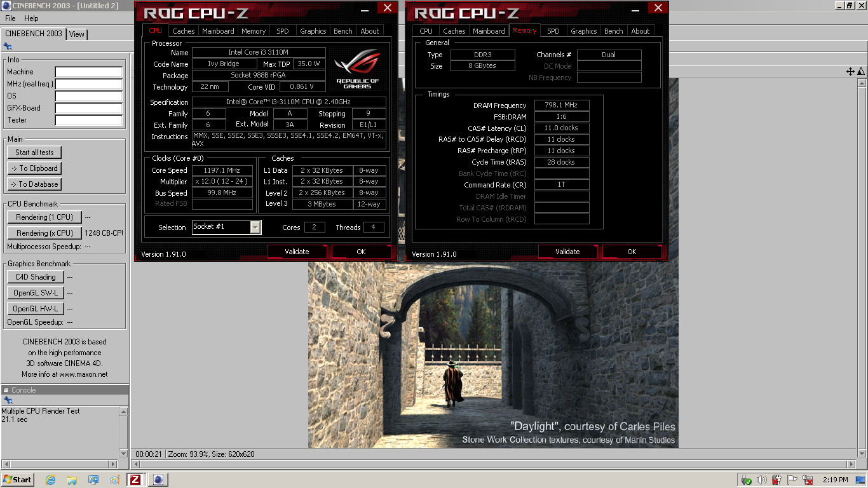Screen dimensions: 868x488
Task: Expand the Socket #1 selection dropdown
Action: (255, 227)
